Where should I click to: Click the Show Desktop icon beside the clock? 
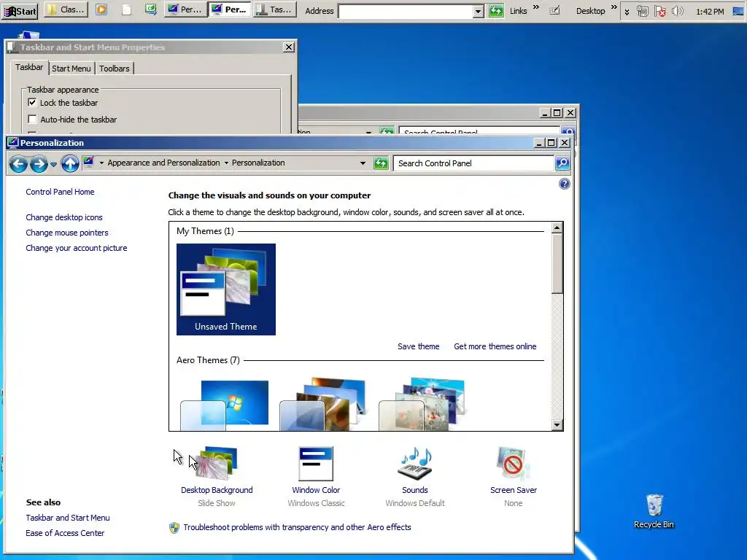[738, 10]
